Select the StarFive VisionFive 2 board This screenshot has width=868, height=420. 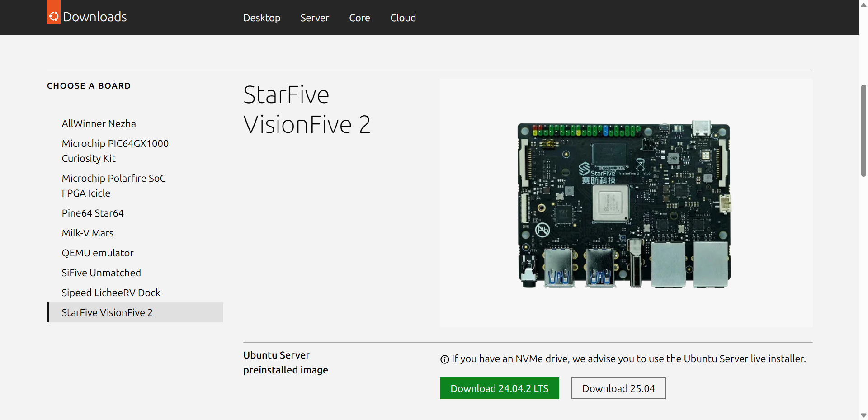pos(107,312)
